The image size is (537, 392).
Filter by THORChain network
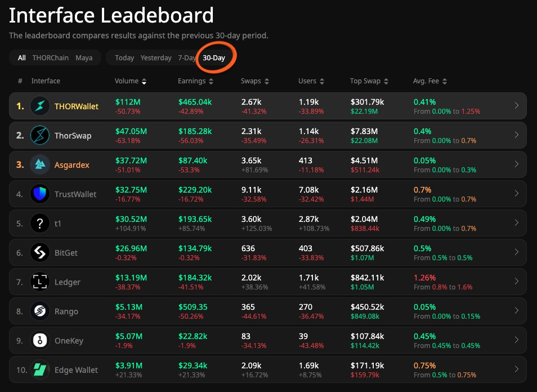[50, 57]
